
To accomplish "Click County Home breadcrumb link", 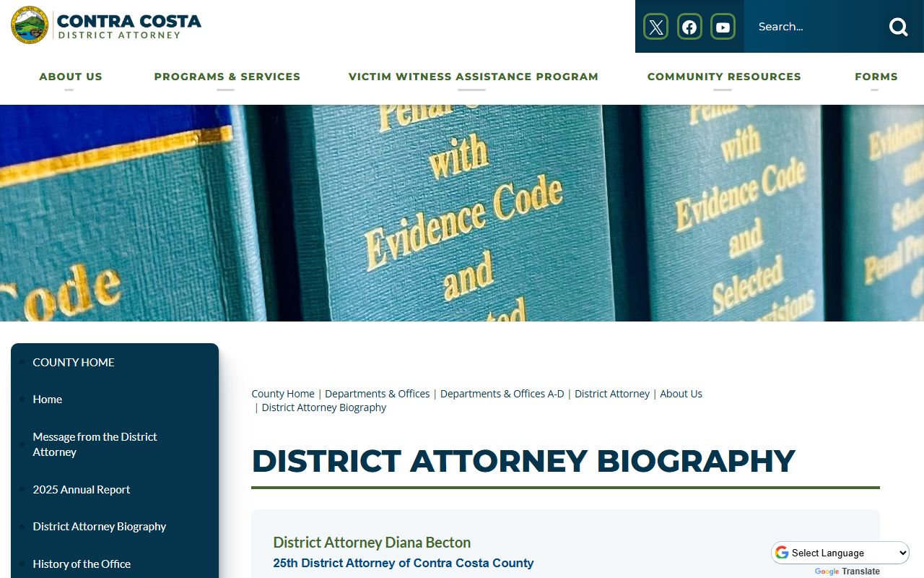I will coord(283,394).
